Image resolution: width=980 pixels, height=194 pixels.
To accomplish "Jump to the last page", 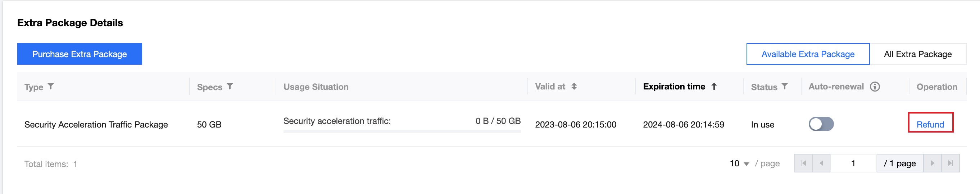I will (x=950, y=163).
